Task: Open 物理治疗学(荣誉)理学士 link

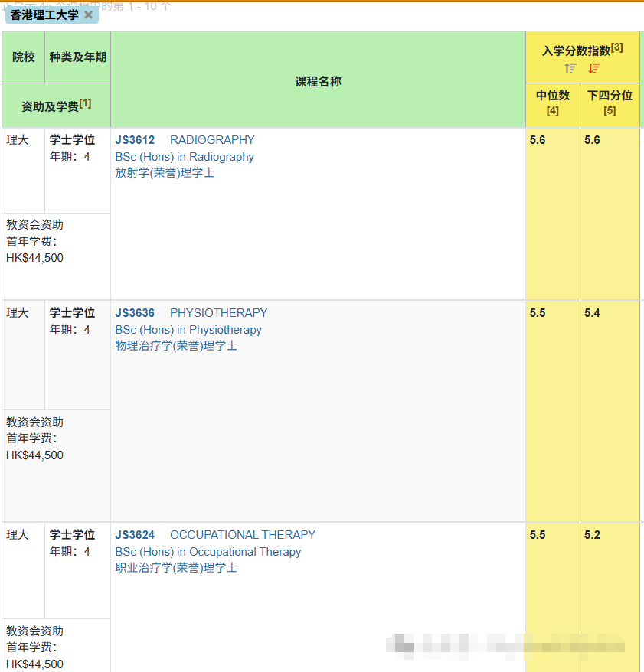Action: (x=176, y=346)
